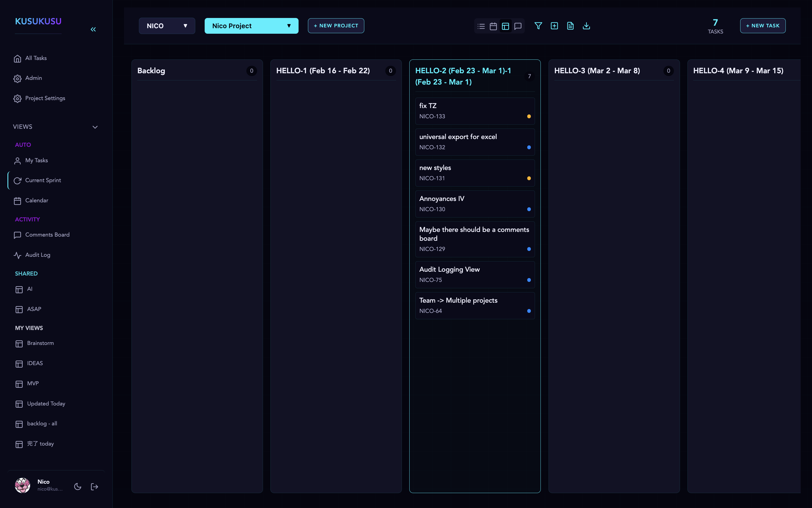Viewport: 812px width, 508px height.
Task: Open the Nico Project dropdown
Action: pyautogui.click(x=251, y=25)
